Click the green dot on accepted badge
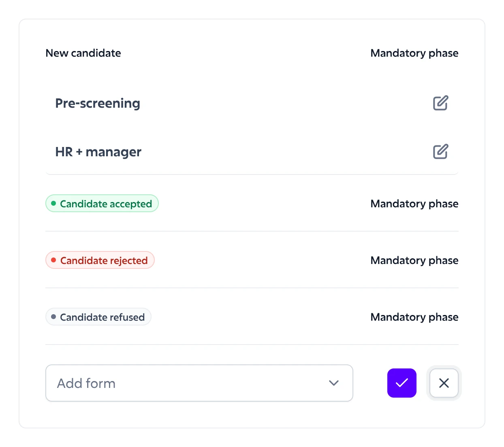This screenshot has width=504, height=447. coord(53,203)
